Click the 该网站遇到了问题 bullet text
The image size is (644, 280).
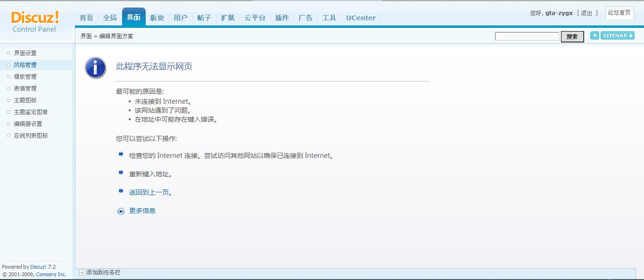pyautogui.click(x=163, y=110)
